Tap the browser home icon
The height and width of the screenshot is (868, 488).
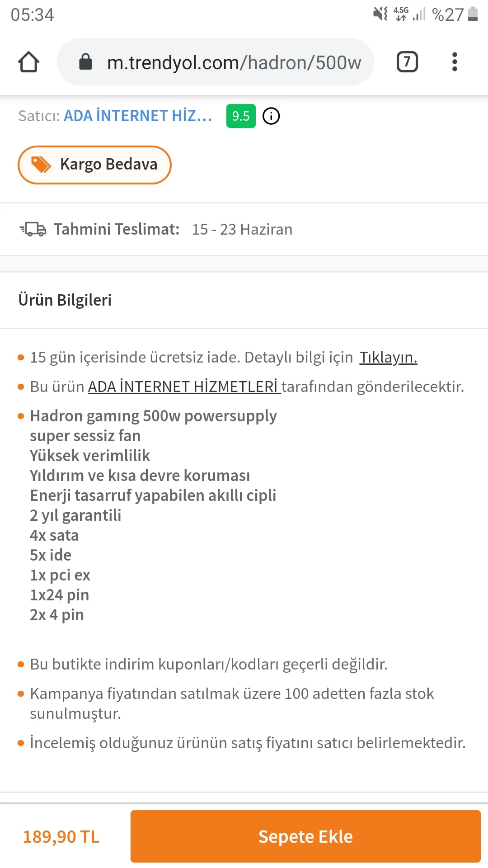pyautogui.click(x=28, y=62)
